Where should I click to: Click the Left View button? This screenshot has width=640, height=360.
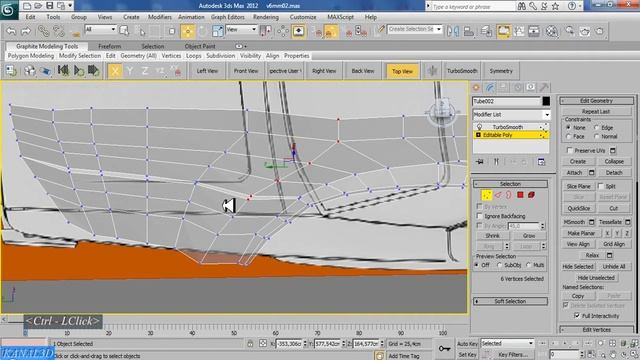pos(207,71)
